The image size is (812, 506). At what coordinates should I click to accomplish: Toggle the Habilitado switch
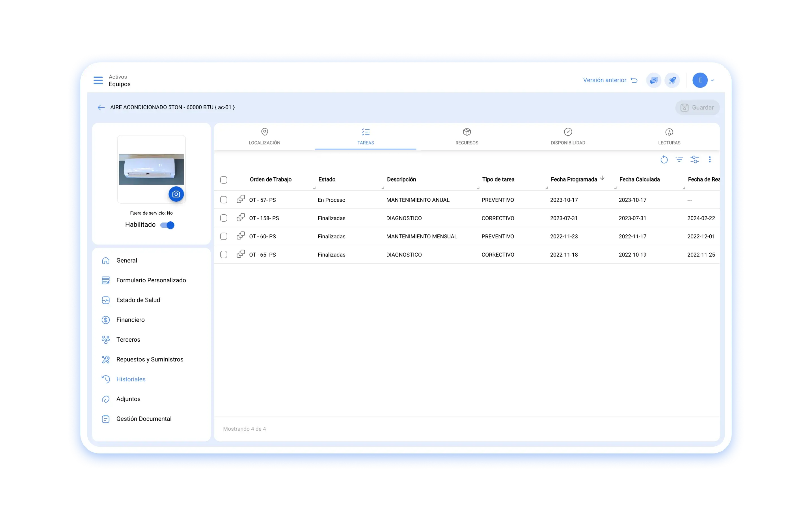coord(167,225)
